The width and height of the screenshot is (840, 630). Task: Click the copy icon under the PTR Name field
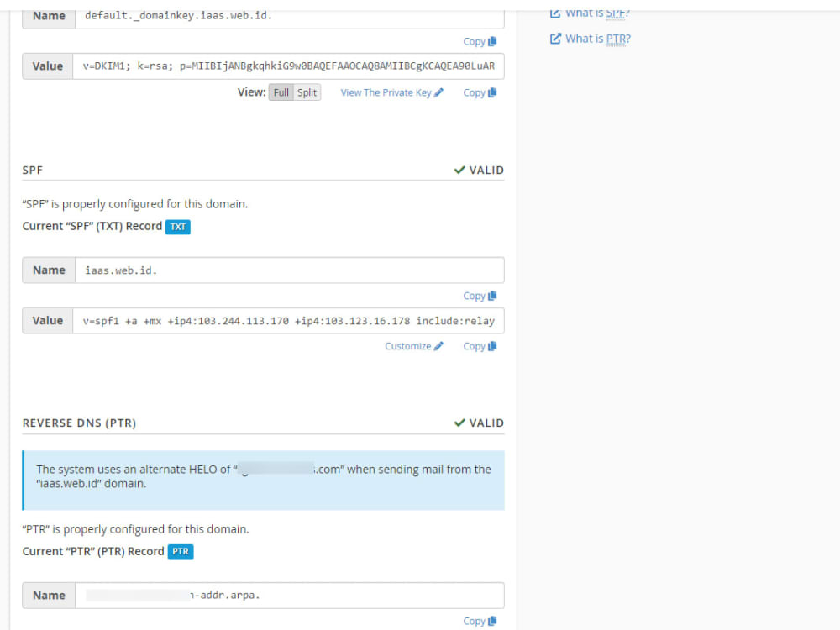coord(492,621)
